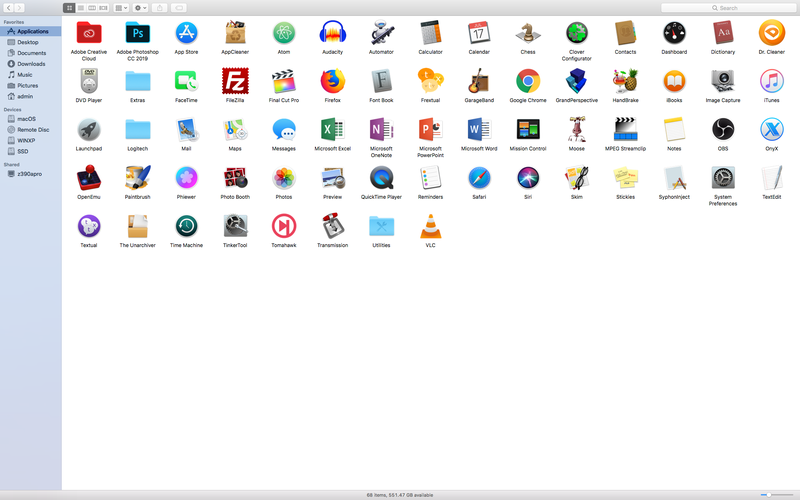Open the Atom editor icon
Viewport: 800px width, 500px height.
pos(284,33)
